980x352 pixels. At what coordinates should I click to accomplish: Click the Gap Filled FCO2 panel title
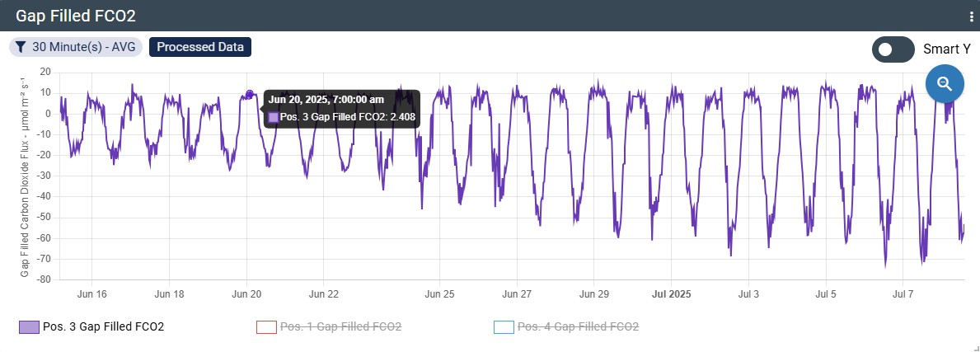[76, 16]
